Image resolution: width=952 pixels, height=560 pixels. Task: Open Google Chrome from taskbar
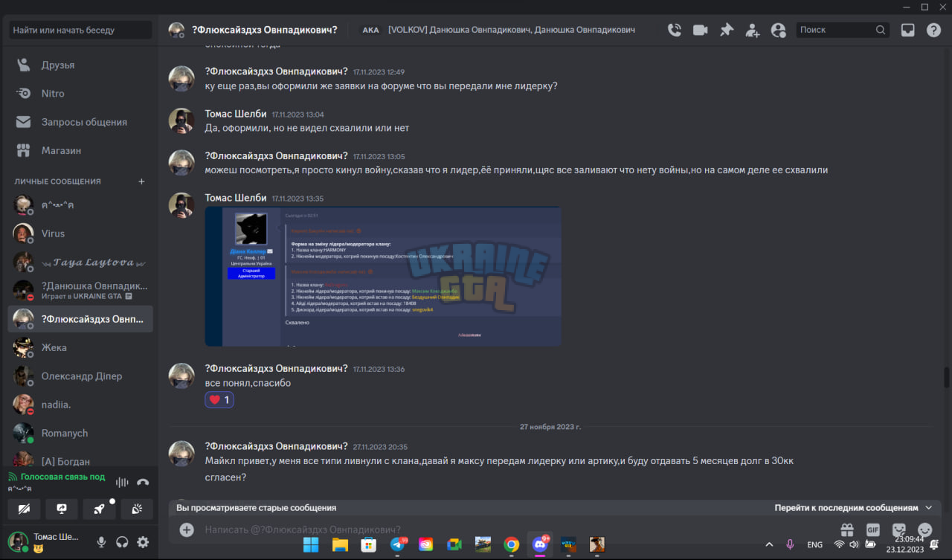[511, 544]
